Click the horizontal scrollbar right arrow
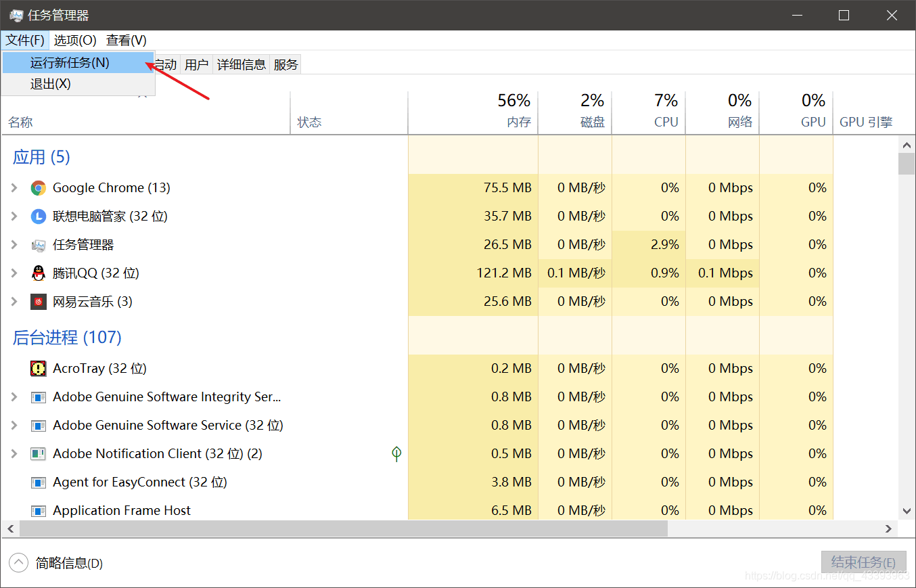 [x=889, y=528]
